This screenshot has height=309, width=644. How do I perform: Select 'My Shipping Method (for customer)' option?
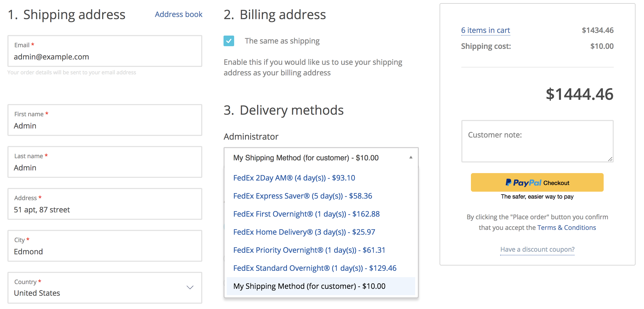point(309,286)
